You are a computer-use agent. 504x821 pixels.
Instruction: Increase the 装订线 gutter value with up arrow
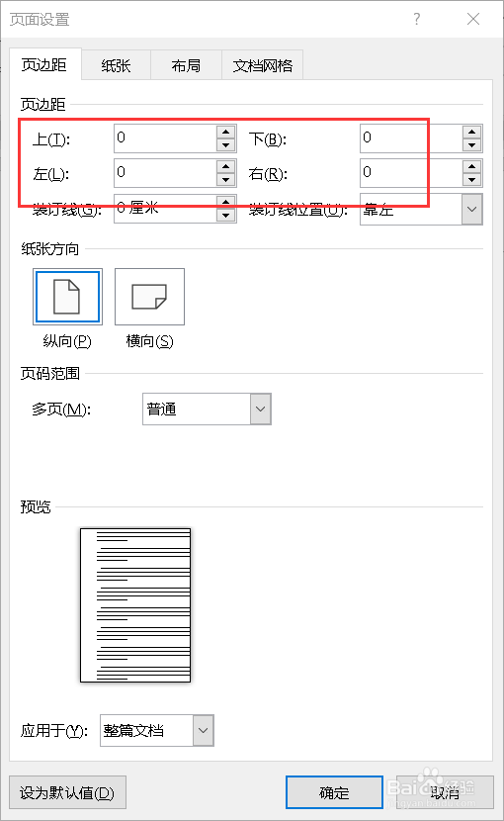[226, 202]
